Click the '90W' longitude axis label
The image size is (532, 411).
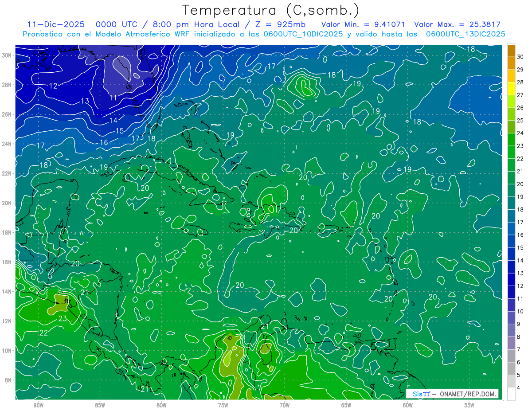pos(38,405)
